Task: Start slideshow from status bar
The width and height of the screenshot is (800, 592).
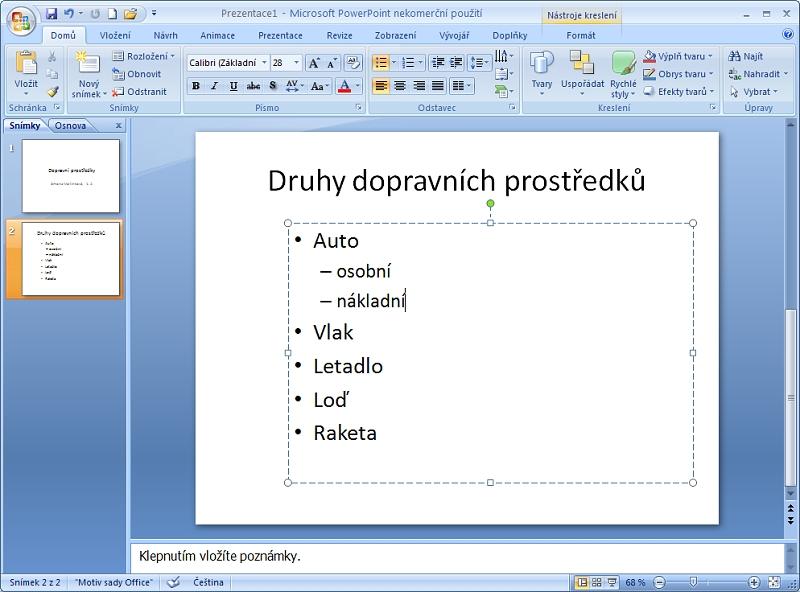Action: click(611, 582)
